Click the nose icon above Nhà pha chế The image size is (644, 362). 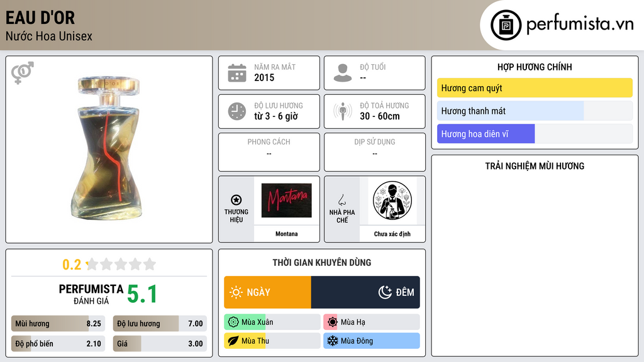[x=341, y=200]
